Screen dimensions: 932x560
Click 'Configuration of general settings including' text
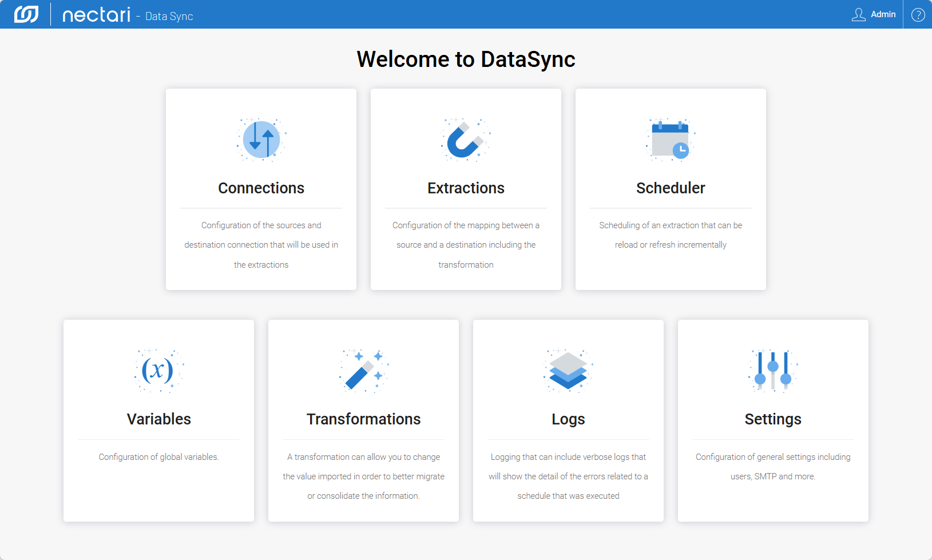pos(773,457)
